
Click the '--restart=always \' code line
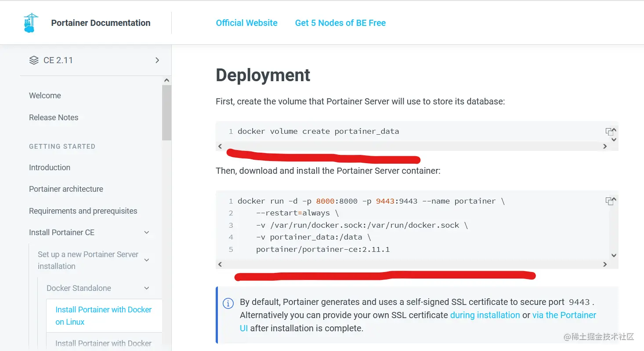coord(297,213)
